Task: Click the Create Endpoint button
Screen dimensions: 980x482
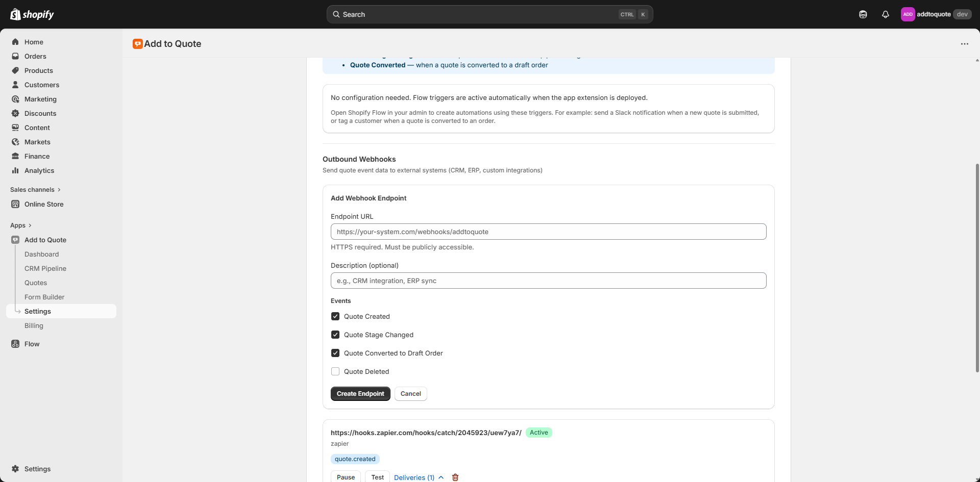Action: (360, 393)
